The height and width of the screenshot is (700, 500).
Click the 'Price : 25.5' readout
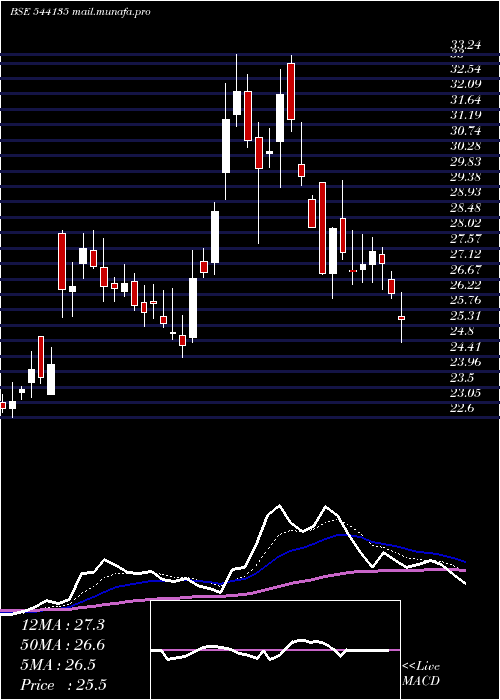click(x=63, y=685)
